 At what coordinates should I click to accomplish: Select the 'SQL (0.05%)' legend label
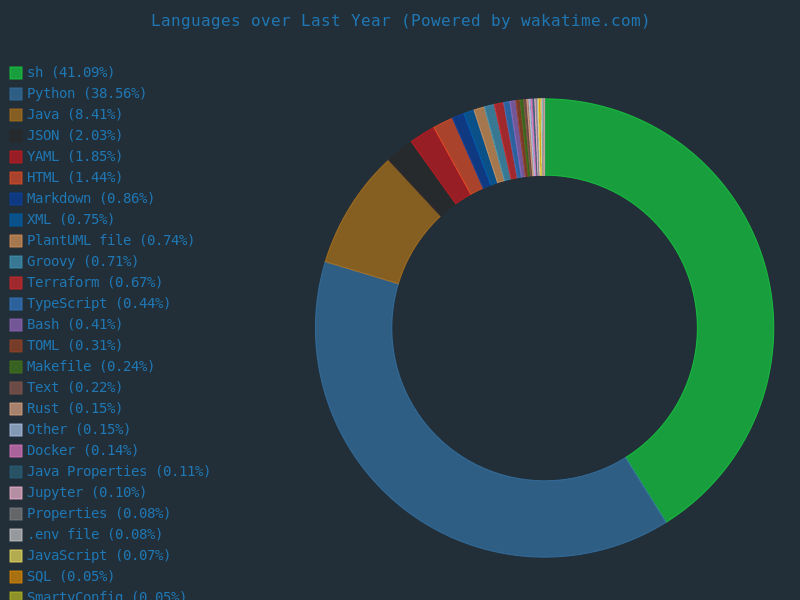[71, 576]
